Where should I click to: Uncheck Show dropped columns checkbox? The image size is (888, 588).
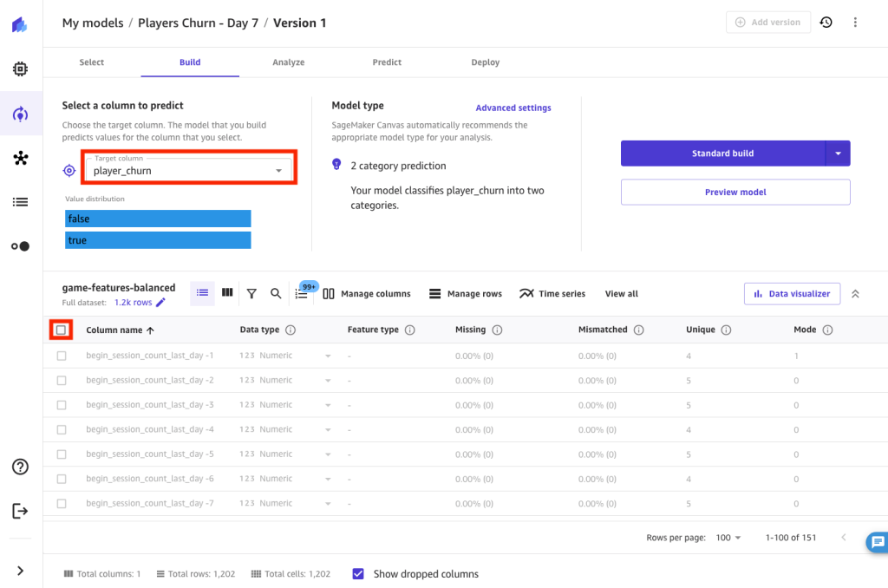click(358, 574)
